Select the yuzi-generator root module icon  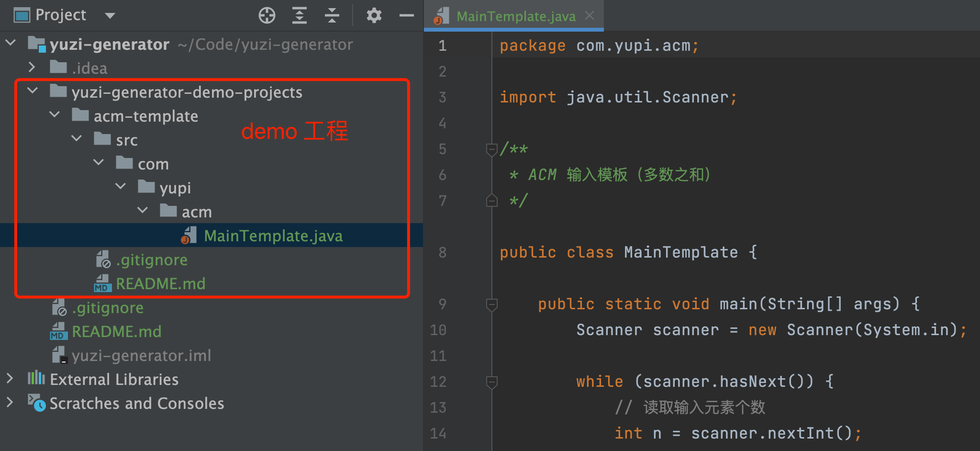click(x=36, y=44)
